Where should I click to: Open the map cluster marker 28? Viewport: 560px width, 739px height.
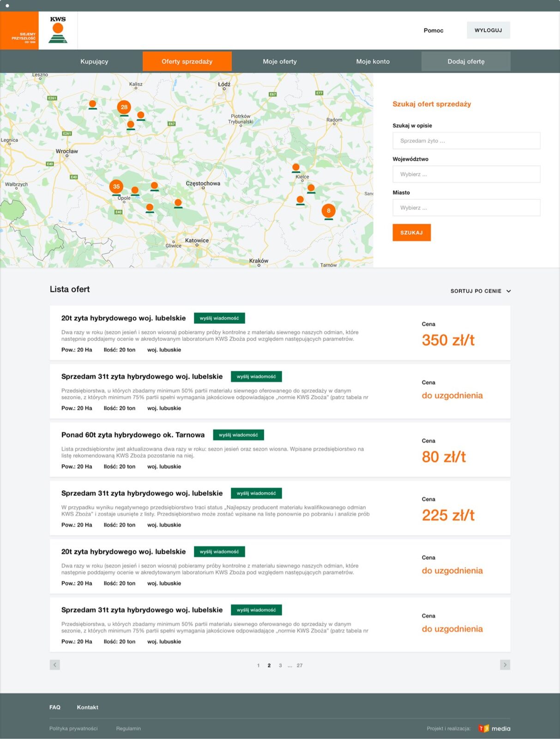124,107
